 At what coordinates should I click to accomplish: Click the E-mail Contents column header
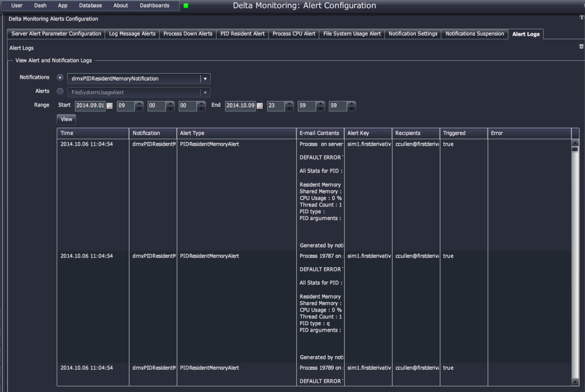pyautogui.click(x=320, y=133)
